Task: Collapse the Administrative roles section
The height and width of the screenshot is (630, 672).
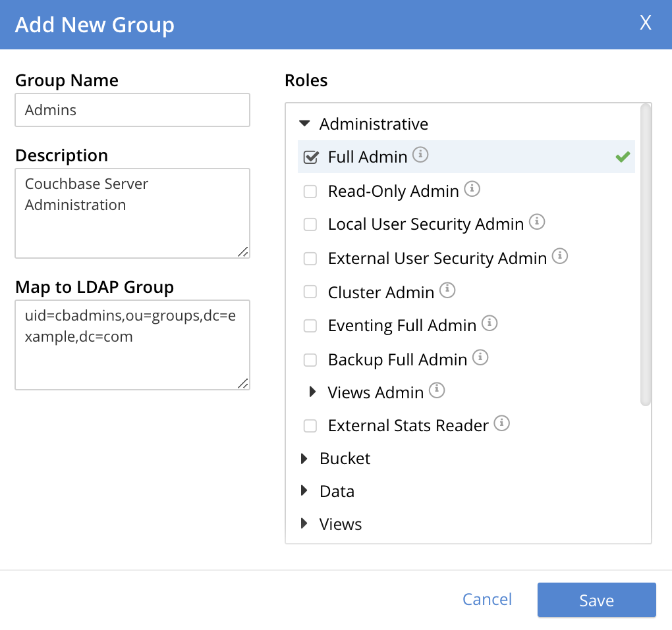Action: click(x=304, y=124)
